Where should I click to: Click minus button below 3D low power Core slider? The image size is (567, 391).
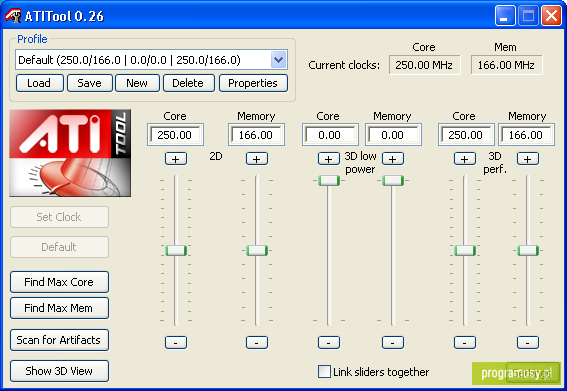pyautogui.click(x=329, y=342)
